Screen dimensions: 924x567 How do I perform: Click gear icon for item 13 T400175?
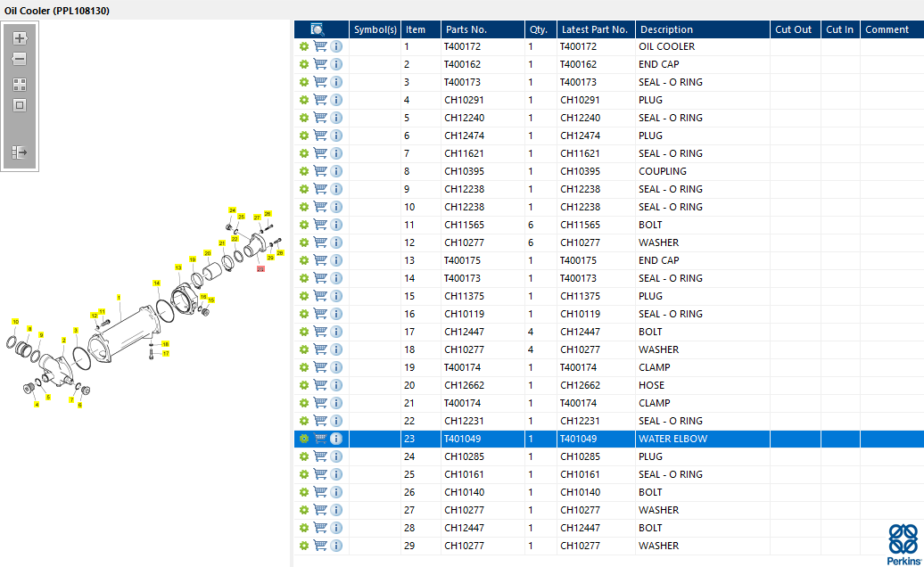point(304,260)
